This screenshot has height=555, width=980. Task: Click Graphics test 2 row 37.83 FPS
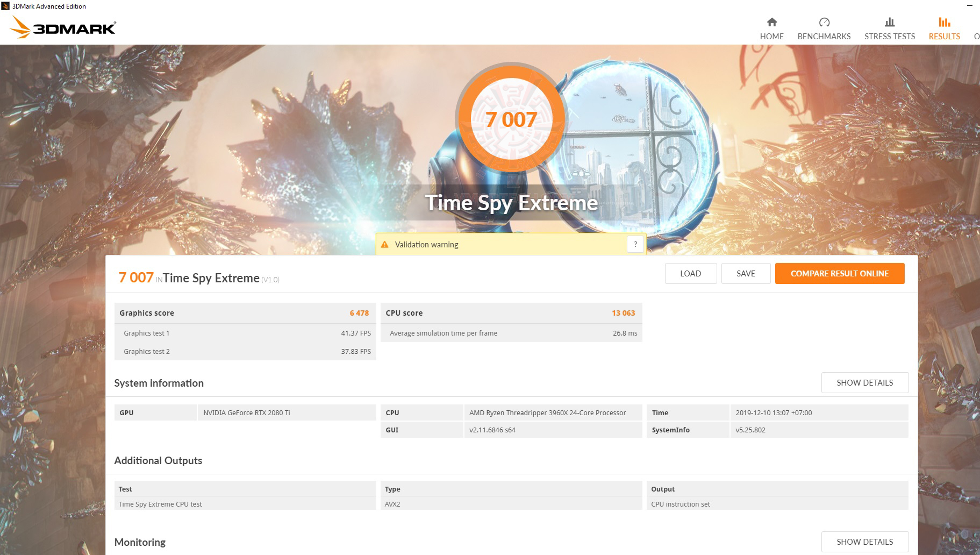(245, 351)
